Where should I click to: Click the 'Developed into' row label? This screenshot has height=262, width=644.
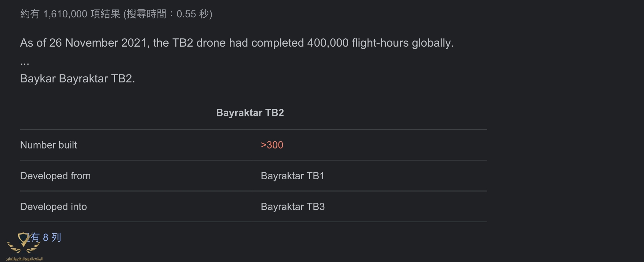pyautogui.click(x=53, y=207)
